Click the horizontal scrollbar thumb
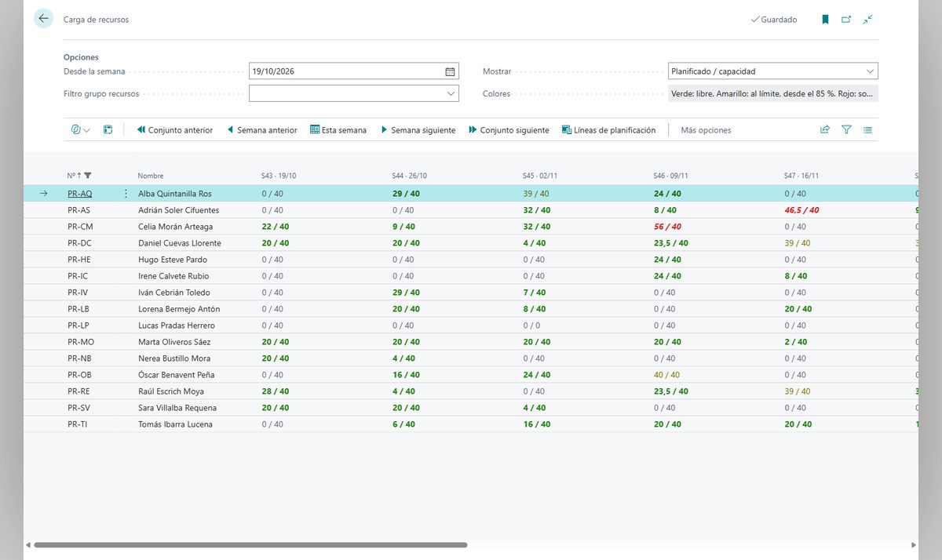Screen dimensions: 942x560 pyautogui.click(x=250, y=544)
